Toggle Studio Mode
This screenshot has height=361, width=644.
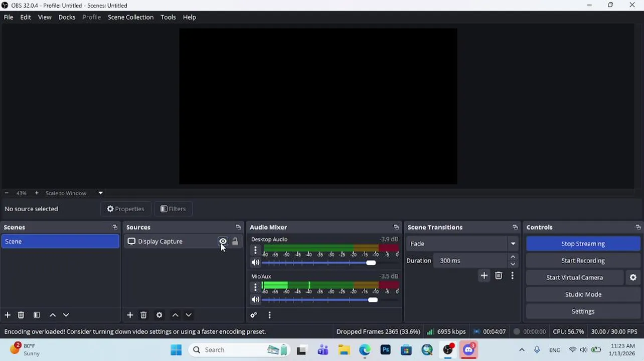(x=583, y=294)
